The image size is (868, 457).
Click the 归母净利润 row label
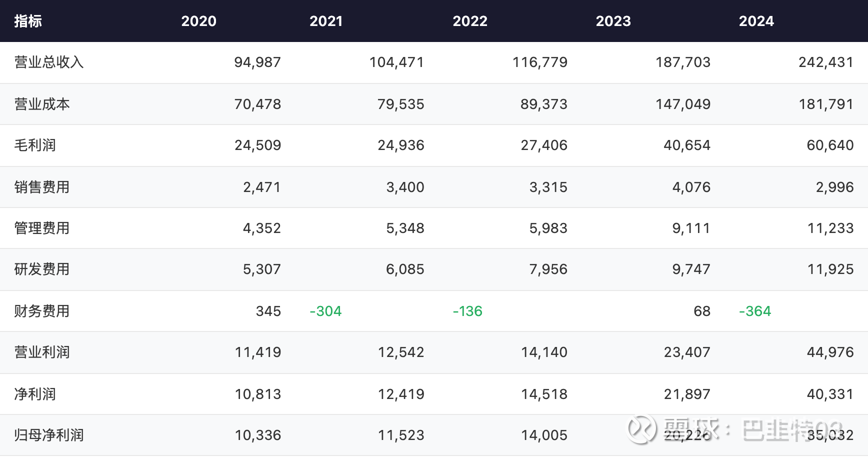tap(49, 435)
